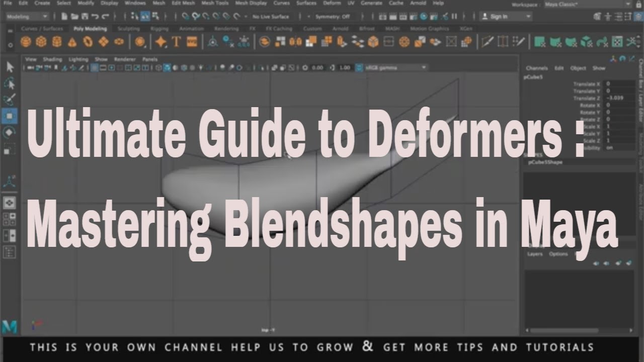
Task: Switch to the Sculpting shelf tab
Action: pos(128,29)
